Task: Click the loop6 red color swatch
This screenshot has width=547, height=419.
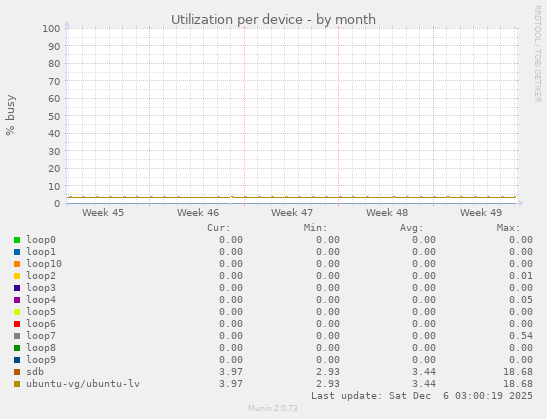Action: click(17, 324)
